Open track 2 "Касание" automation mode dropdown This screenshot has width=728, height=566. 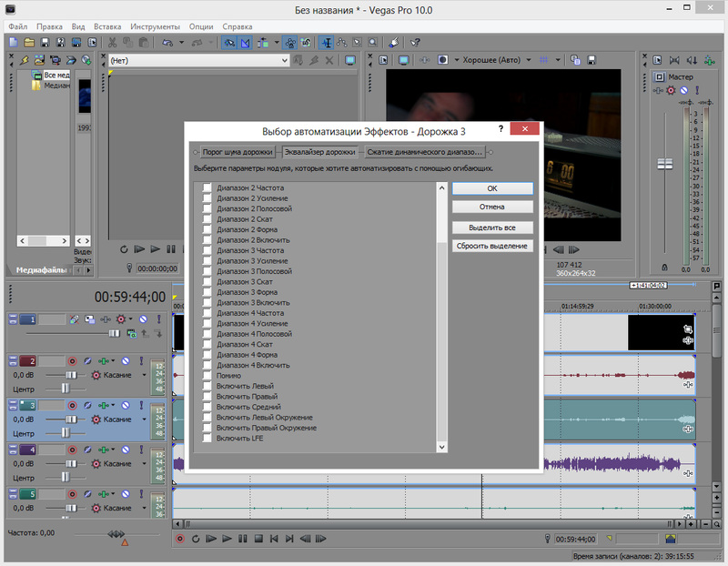143,375
